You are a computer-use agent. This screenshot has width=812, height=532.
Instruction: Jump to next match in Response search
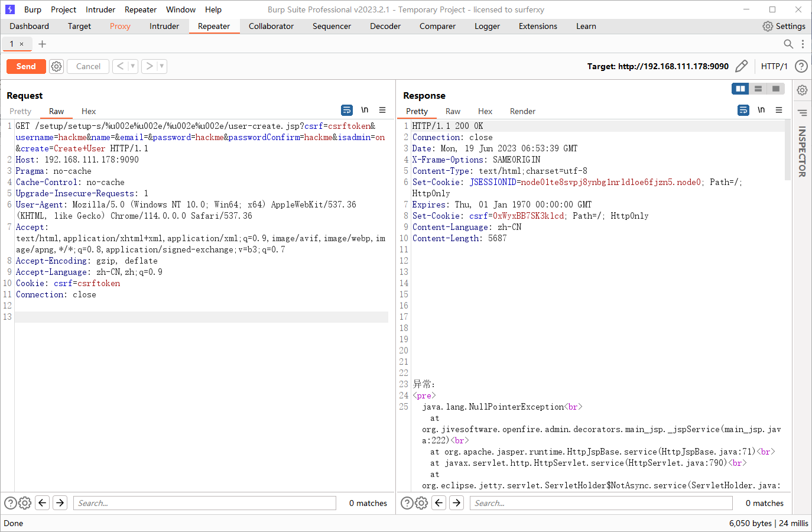[x=457, y=503]
